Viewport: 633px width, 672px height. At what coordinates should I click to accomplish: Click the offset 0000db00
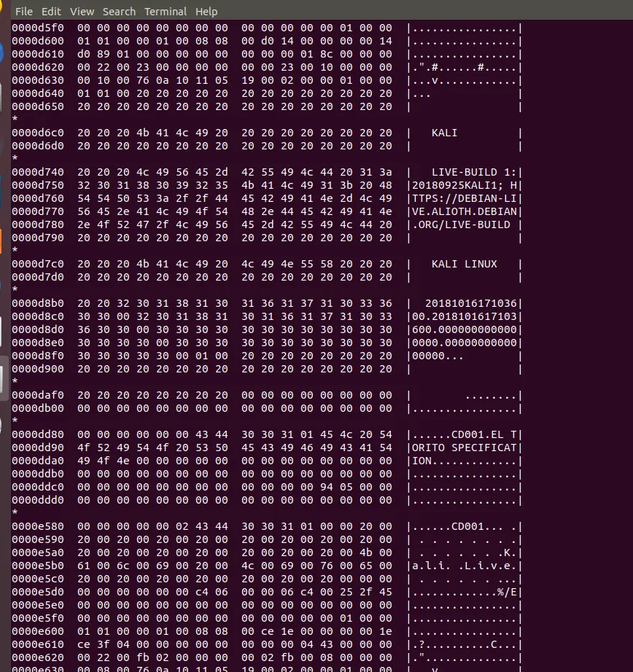coord(38,408)
